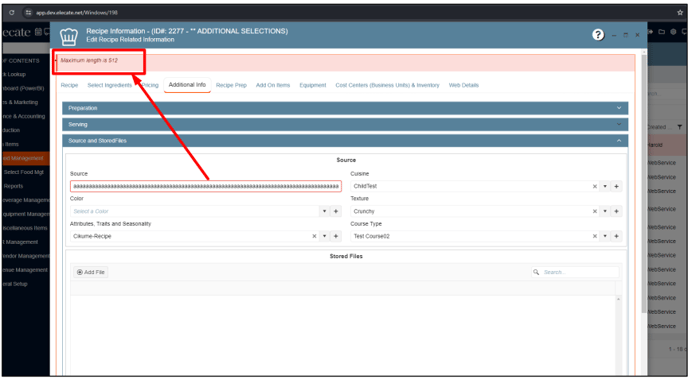Screen dimensions: 688x379
Task: Reload the page in the browser
Action: point(11,13)
